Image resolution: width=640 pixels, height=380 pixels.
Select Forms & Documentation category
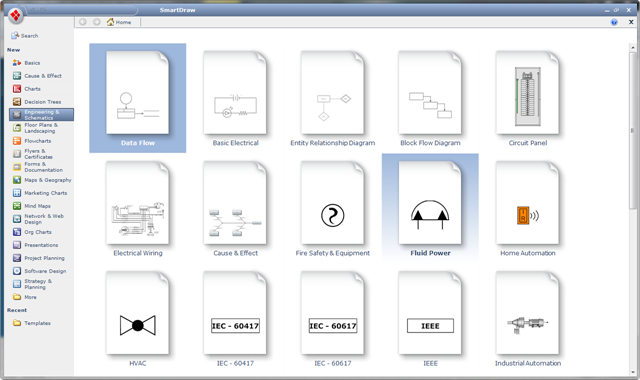pyautogui.click(x=38, y=167)
